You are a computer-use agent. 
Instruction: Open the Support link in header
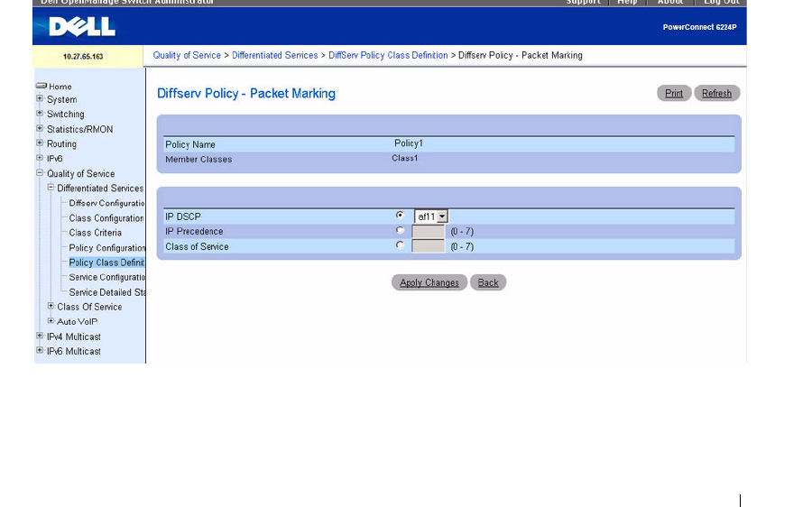583,2
